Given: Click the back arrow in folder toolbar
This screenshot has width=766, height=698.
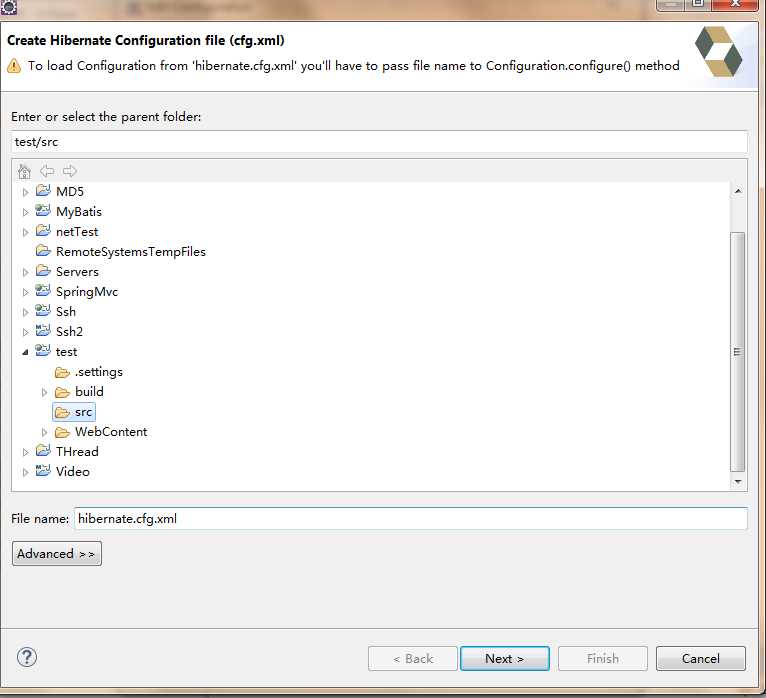Looking at the screenshot, I should tap(47, 171).
